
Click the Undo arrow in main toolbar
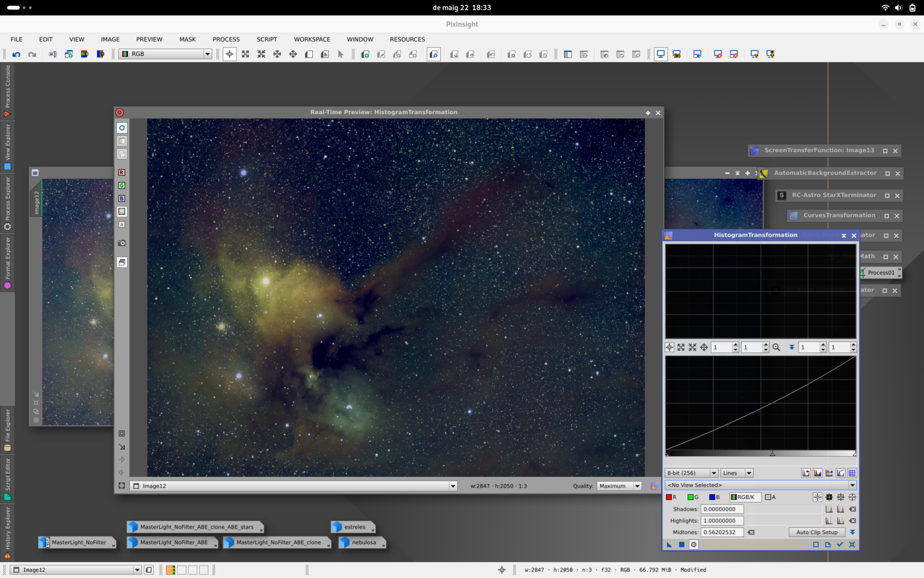click(16, 54)
